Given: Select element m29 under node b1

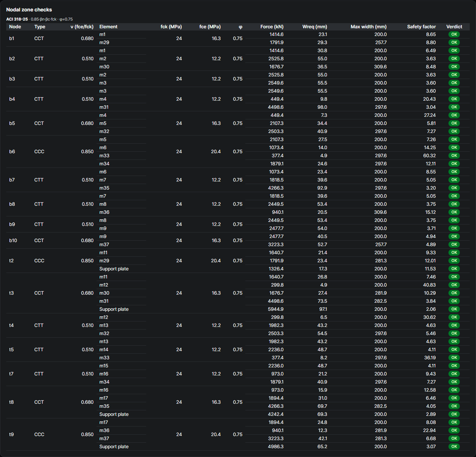Looking at the screenshot, I should coord(104,42).
